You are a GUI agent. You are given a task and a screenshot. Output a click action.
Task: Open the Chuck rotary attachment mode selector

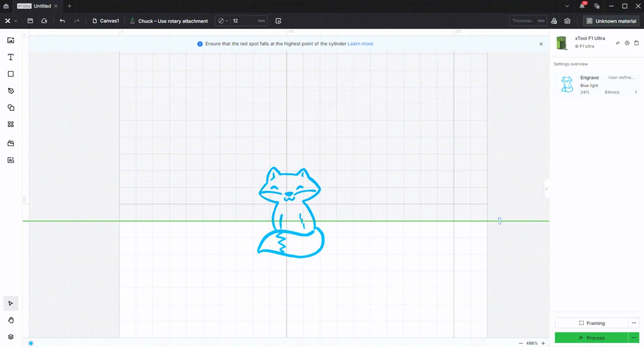click(x=169, y=21)
